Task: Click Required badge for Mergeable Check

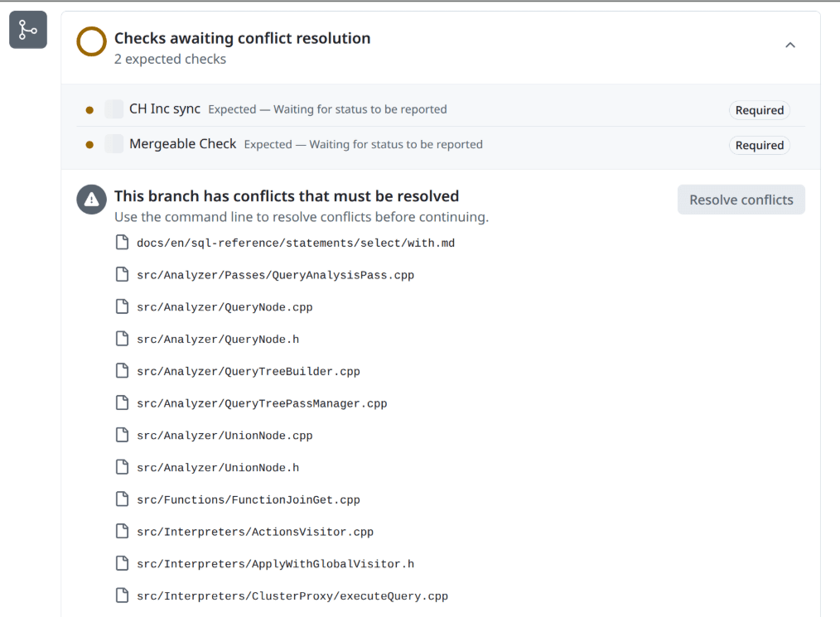Action: pyautogui.click(x=759, y=145)
